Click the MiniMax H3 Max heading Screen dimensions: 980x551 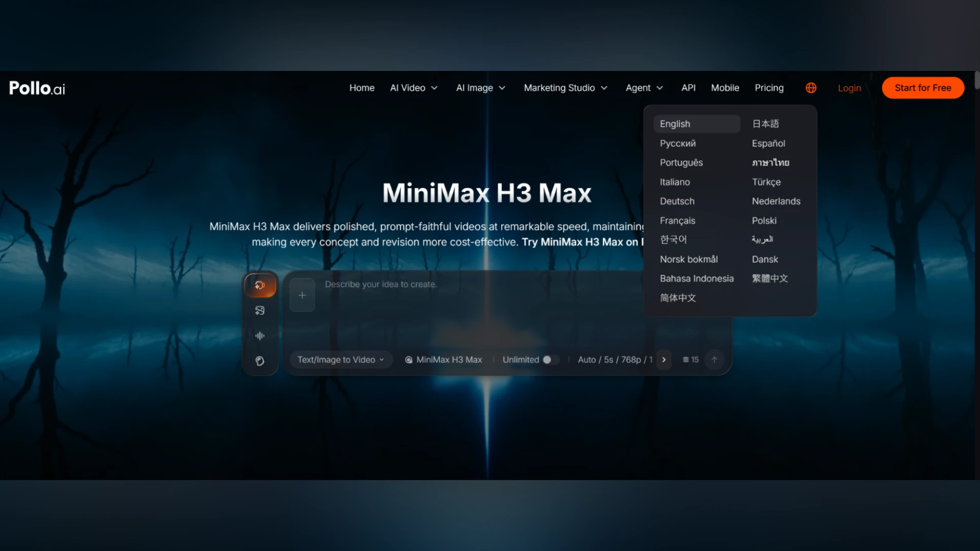(x=487, y=193)
